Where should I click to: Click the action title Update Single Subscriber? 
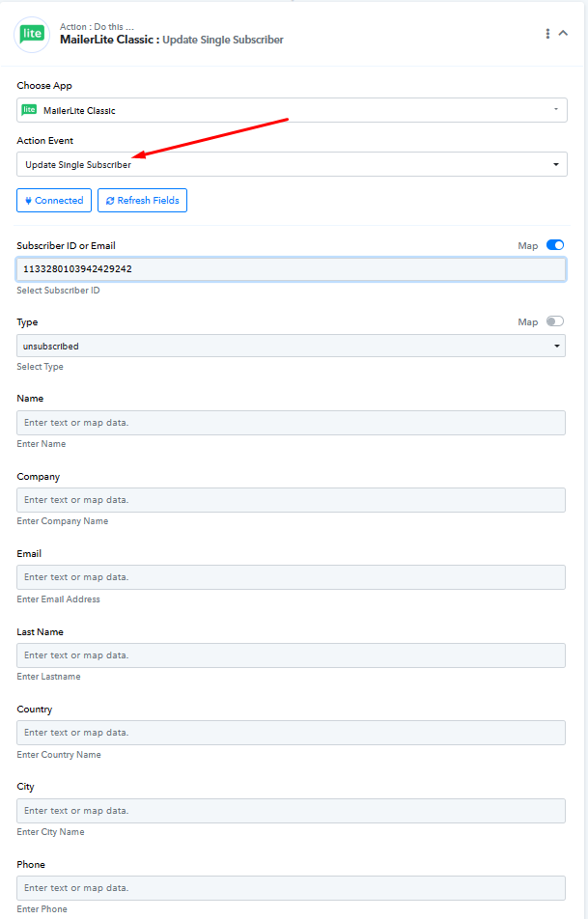[x=222, y=41]
